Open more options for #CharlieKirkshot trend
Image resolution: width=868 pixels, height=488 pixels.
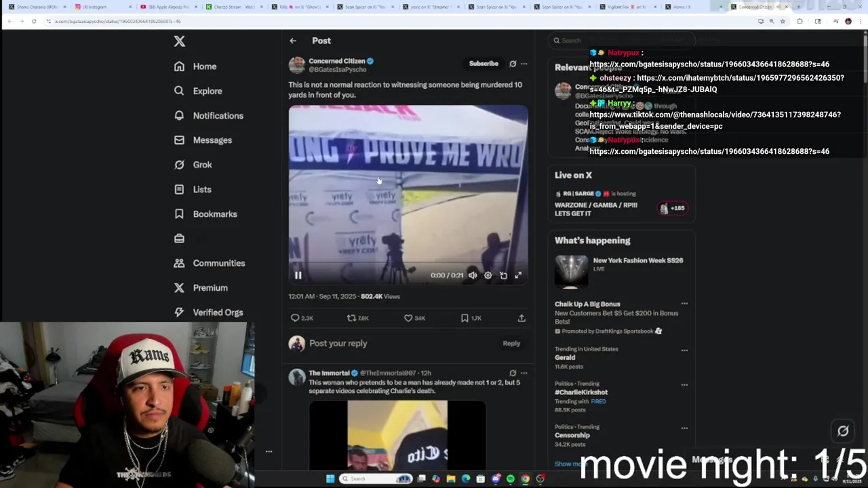(x=684, y=384)
